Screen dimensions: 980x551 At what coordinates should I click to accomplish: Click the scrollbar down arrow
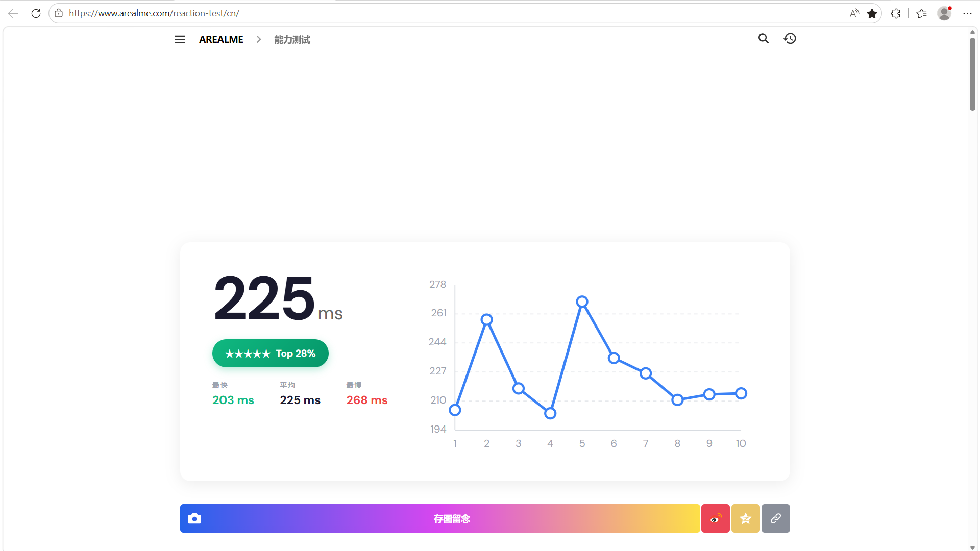tap(972, 547)
